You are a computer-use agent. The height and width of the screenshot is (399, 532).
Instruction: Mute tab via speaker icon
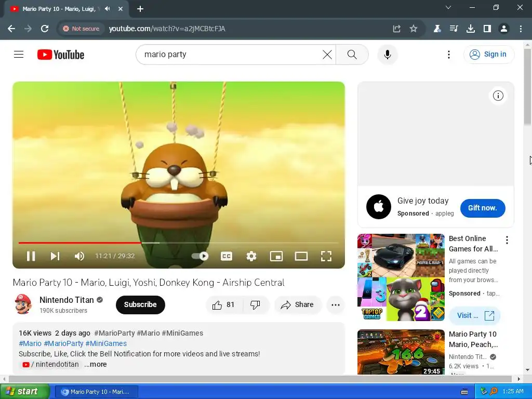[x=108, y=9]
